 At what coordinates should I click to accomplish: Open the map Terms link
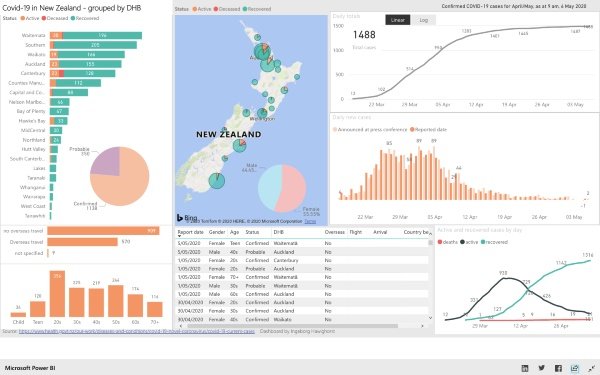click(x=310, y=221)
